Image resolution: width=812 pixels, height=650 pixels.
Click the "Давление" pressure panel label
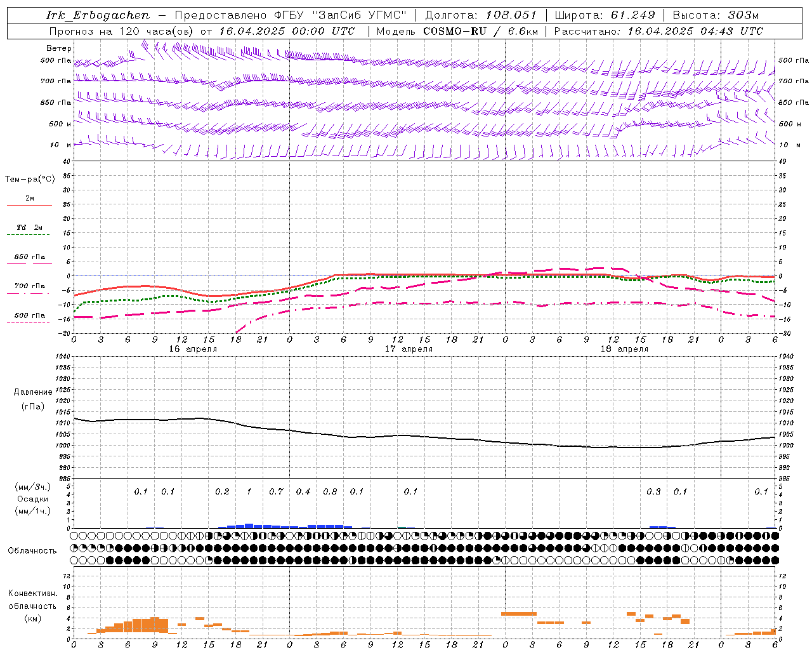coord(33,392)
